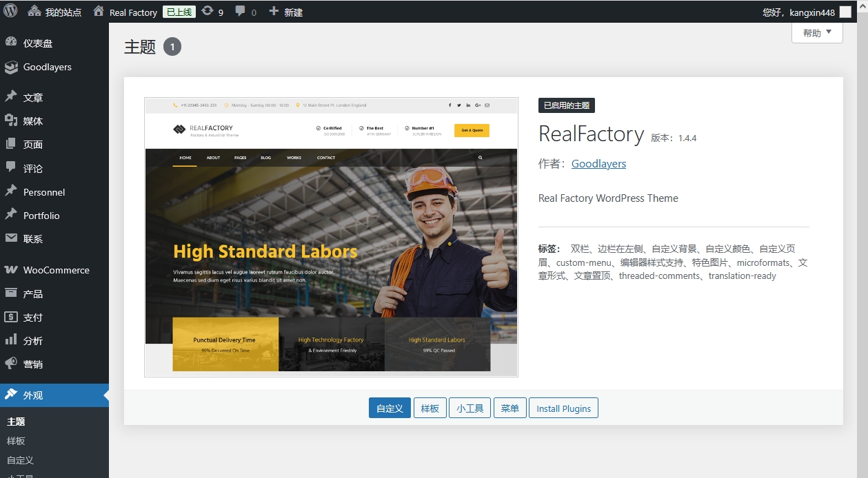Image resolution: width=868 pixels, height=478 pixels.
Task: Click the 菜单 menus button
Action: point(510,408)
